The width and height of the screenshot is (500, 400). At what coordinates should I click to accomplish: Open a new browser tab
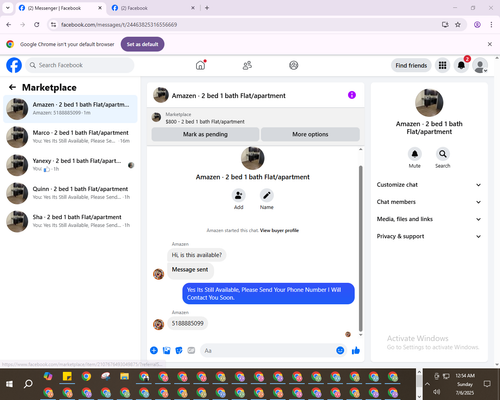[x=207, y=8]
